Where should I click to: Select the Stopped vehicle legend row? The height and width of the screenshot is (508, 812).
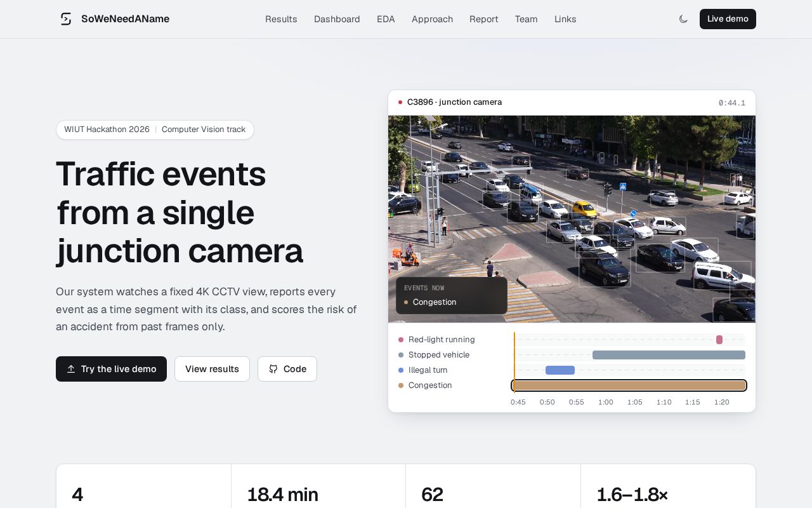434,355
